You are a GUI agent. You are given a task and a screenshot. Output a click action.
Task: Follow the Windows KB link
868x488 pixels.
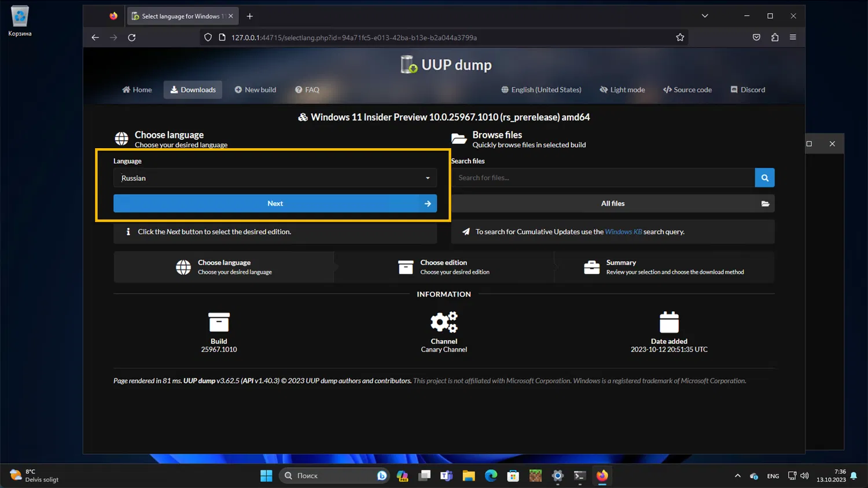(623, 232)
